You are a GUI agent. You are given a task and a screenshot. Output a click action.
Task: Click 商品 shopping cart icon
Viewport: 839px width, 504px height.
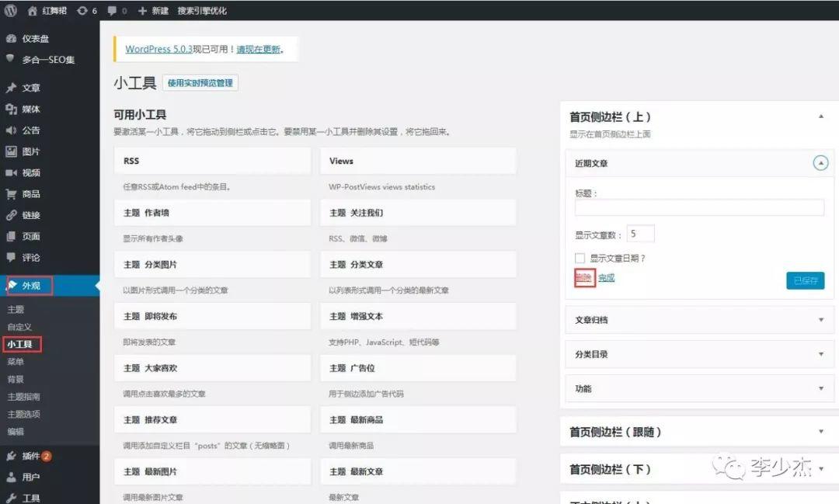(11, 193)
